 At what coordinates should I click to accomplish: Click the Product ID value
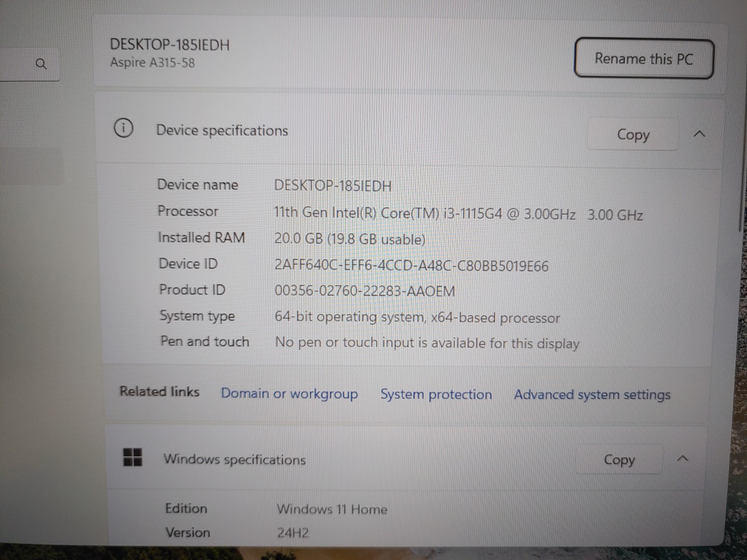pyautogui.click(x=365, y=291)
